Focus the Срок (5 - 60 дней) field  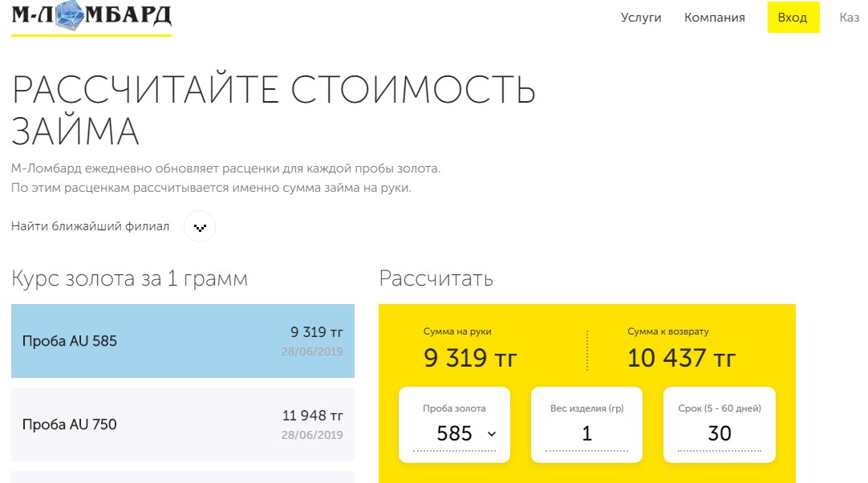[719, 433]
